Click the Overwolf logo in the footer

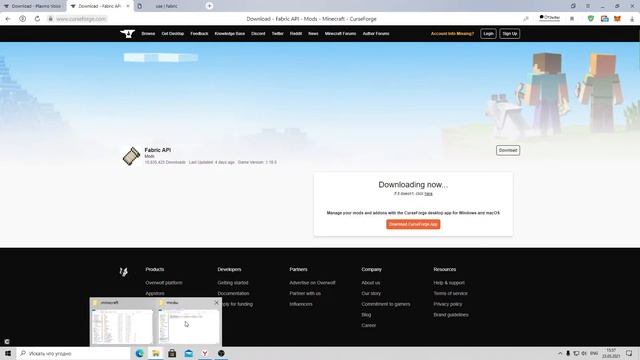[x=124, y=271]
